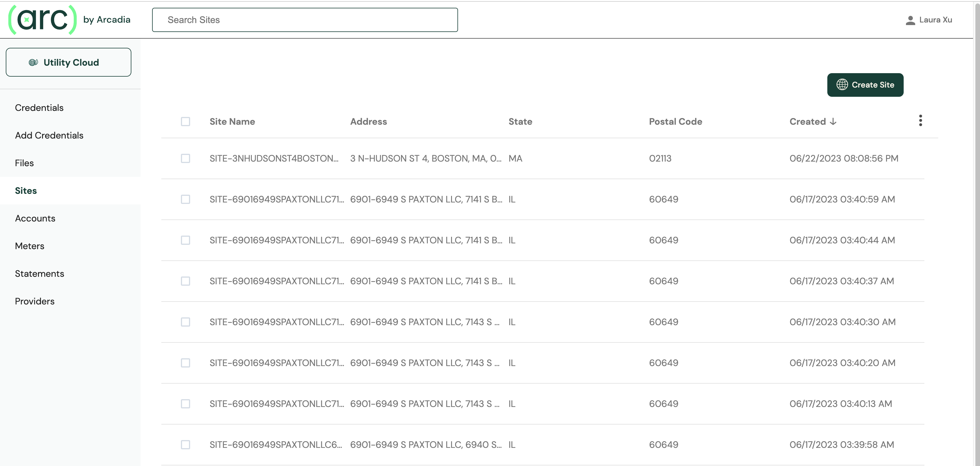Image resolution: width=980 pixels, height=466 pixels.
Task: Navigate to Statements page
Action: point(39,274)
